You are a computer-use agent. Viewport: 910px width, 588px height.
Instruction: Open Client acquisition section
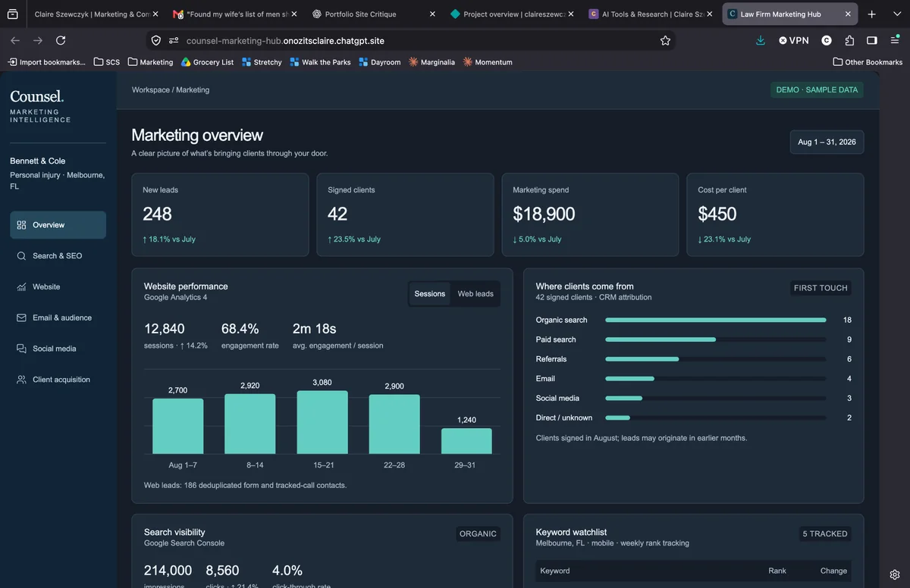coord(58,380)
